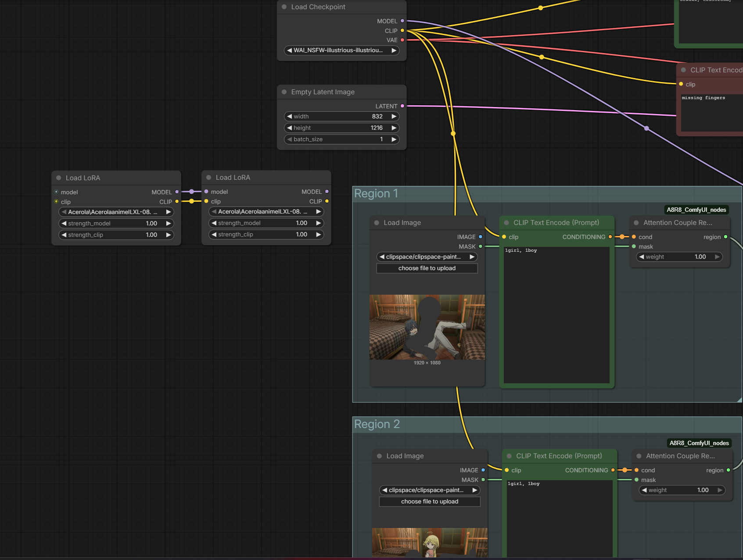This screenshot has height=560, width=743.
Task: Click Region 2's CONDITIONING output port
Action: coord(613,470)
